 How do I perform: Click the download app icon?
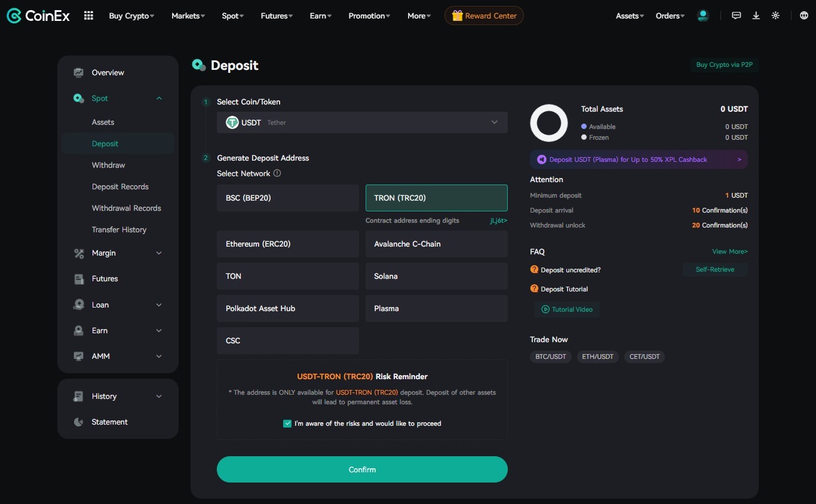pos(756,16)
